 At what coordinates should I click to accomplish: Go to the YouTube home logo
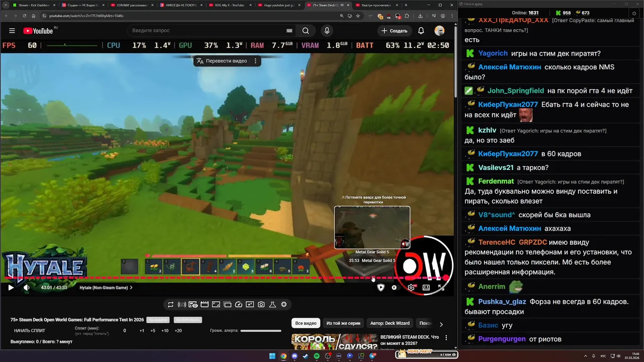pyautogui.click(x=38, y=31)
